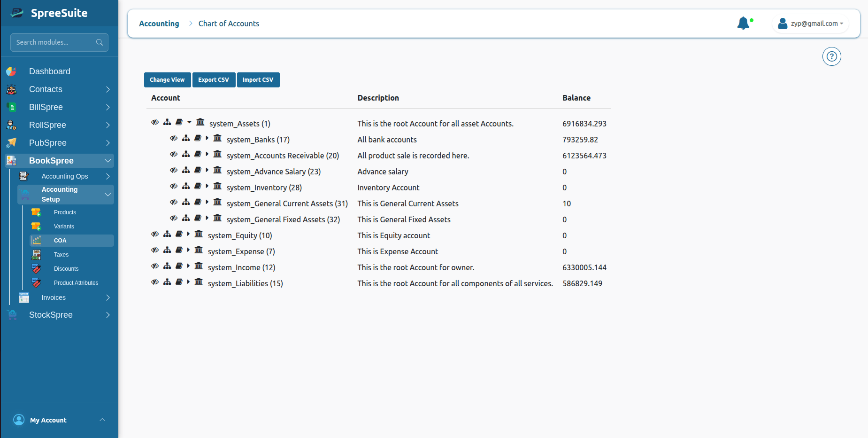Expand the system_Equity node arrow
Viewport: 868px width, 438px height.
188,234
